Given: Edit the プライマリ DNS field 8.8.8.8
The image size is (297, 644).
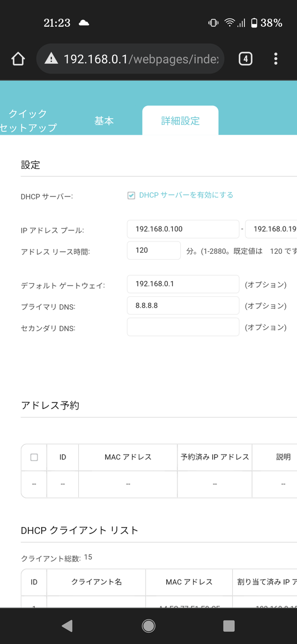Looking at the screenshot, I should click(x=183, y=305).
